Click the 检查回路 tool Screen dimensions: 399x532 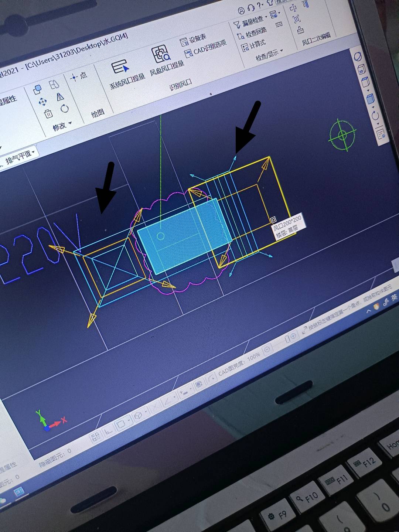coord(251,34)
